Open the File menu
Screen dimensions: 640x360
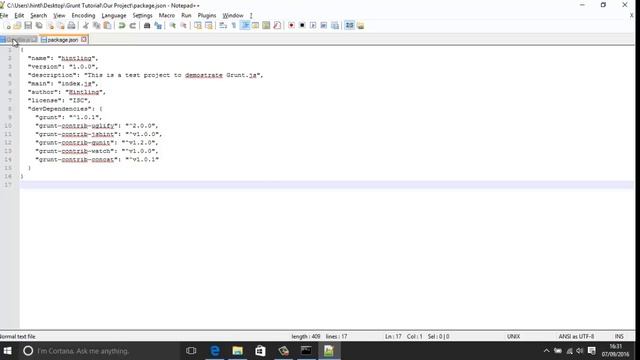4,16
